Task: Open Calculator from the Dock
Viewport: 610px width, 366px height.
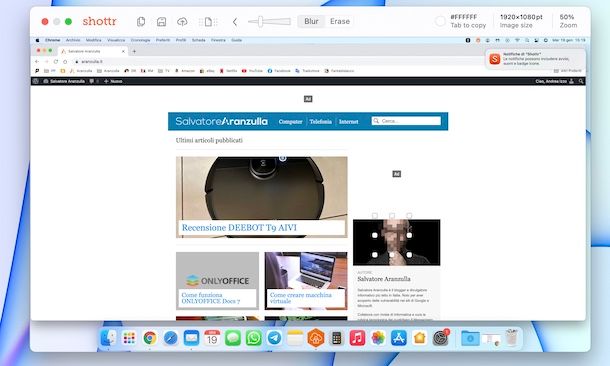Action: pyautogui.click(x=337, y=338)
